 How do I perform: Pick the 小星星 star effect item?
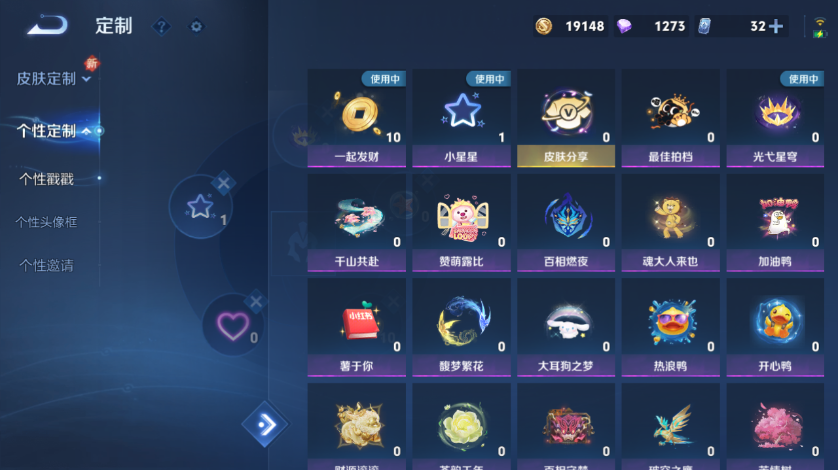461,118
